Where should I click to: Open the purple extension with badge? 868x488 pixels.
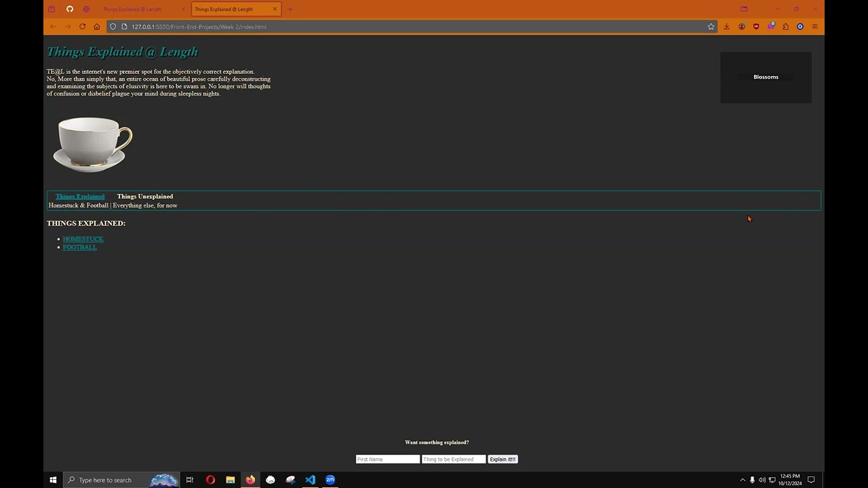[771, 26]
